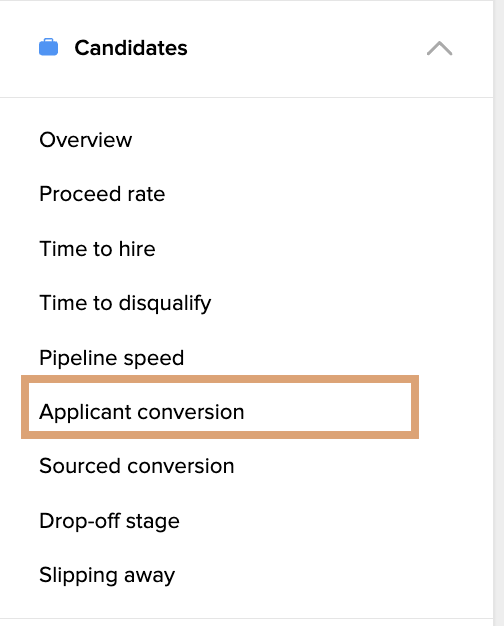
Task: Click the Candidates section heading
Action: 131,48
